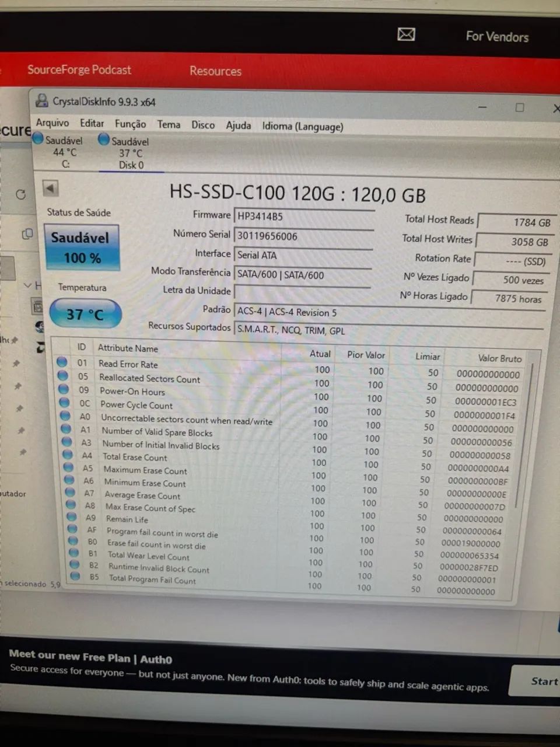
Task: Click the Rotation Rate value (SSD)
Action: pyautogui.click(x=512, y=261)
